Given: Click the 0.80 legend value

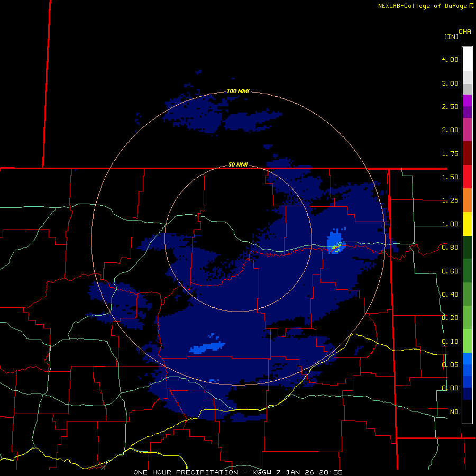Looking at the screenshot, I should 450,248.
